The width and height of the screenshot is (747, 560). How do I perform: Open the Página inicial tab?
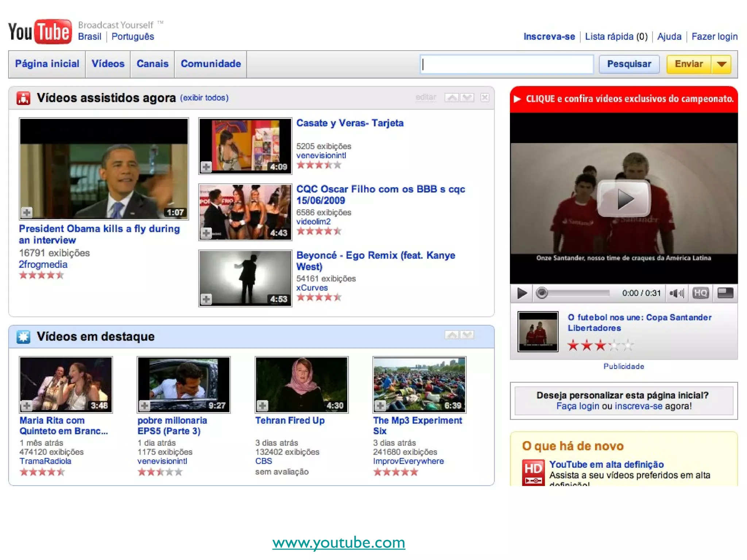click(x=47, y=64)
